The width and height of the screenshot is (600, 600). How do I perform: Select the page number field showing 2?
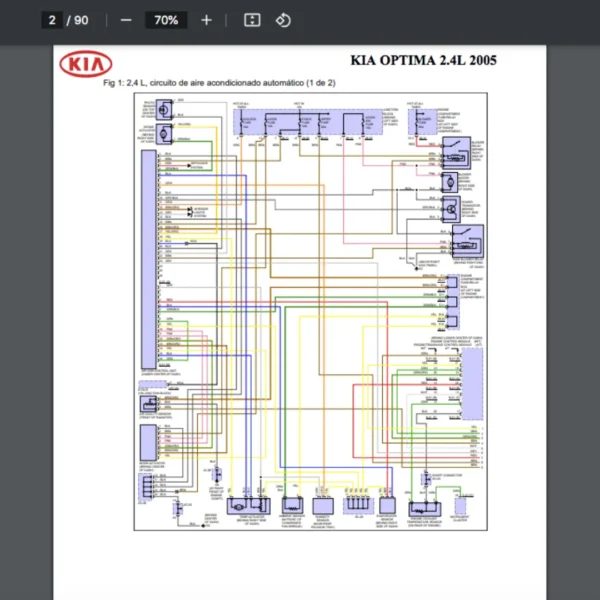(51, 20)
